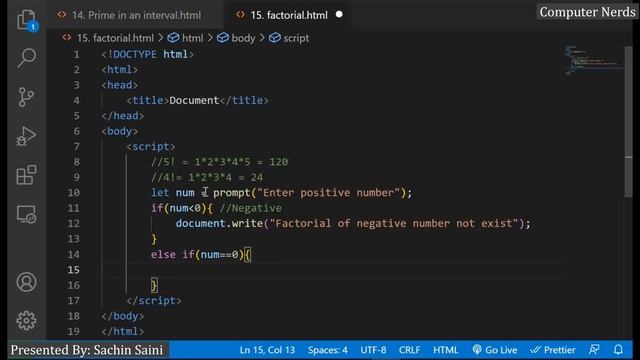Click html element in breadcrumb
This screenshot has height=360, width=640.
186,38
